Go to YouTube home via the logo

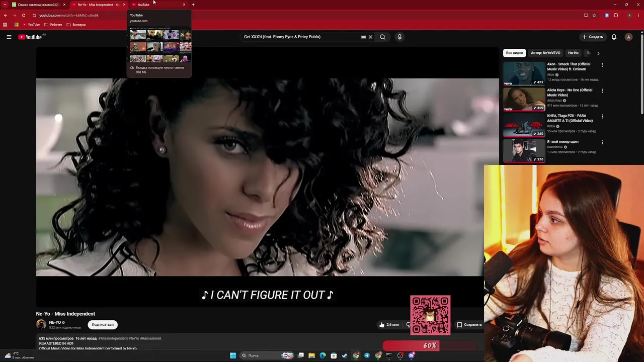point(30,37)
